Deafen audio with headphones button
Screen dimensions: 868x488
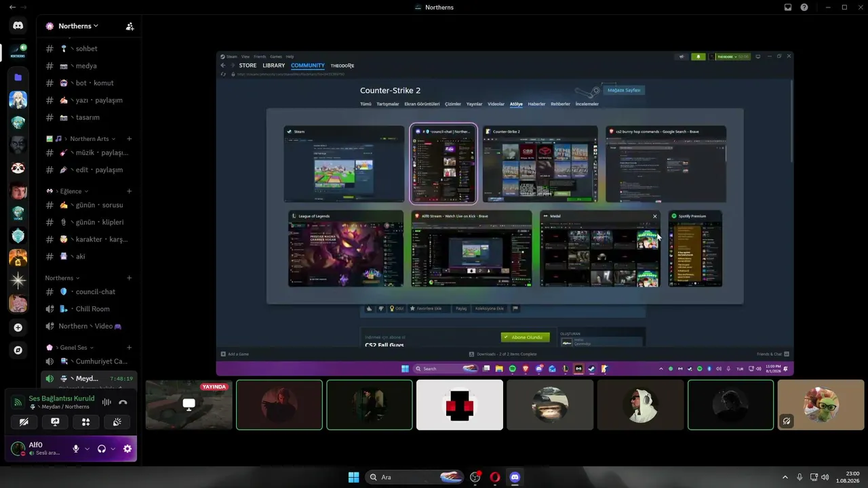click(x=102, y=449)
